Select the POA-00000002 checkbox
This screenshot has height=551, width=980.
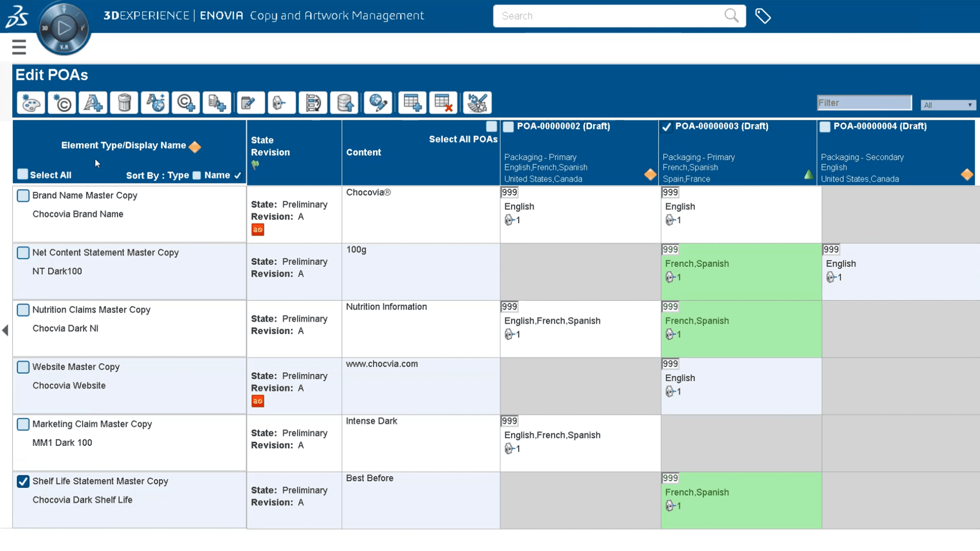pyautogui.click(x=508, y=127)
